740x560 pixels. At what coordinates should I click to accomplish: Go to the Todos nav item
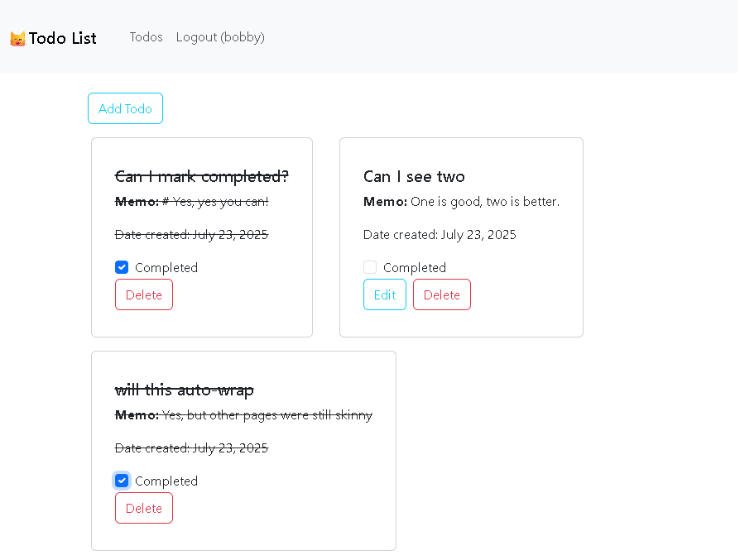[x=146, y=37]
